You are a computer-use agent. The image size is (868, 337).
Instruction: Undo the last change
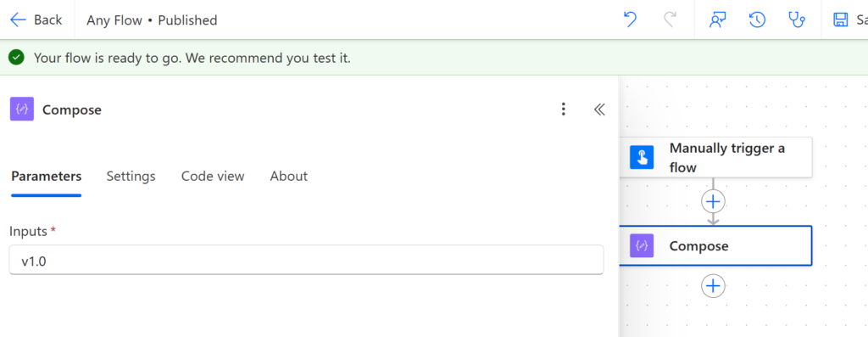[630, 20]
